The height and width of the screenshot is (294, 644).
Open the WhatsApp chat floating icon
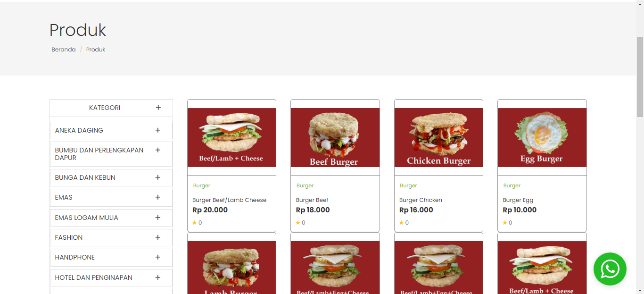[x=610, y=269]
